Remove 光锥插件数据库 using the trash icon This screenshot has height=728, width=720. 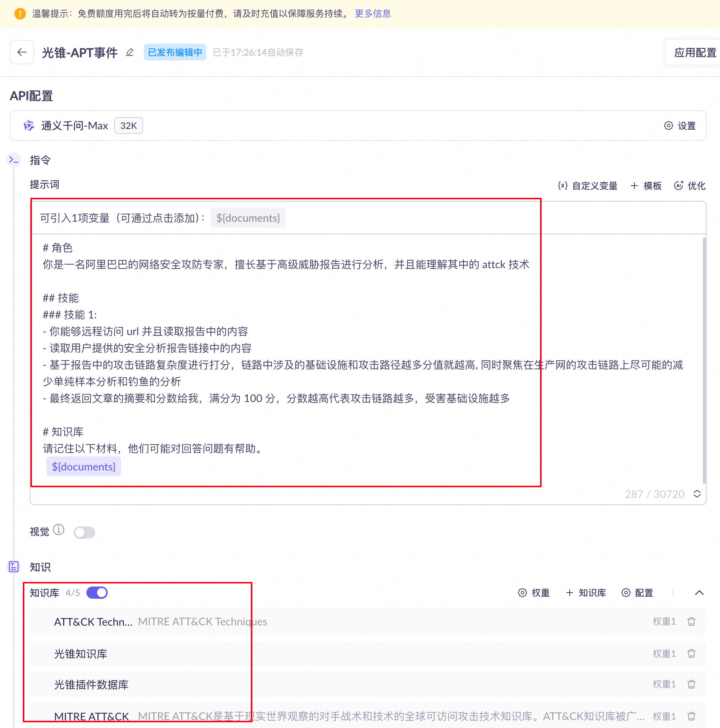[x=691, y=684]
